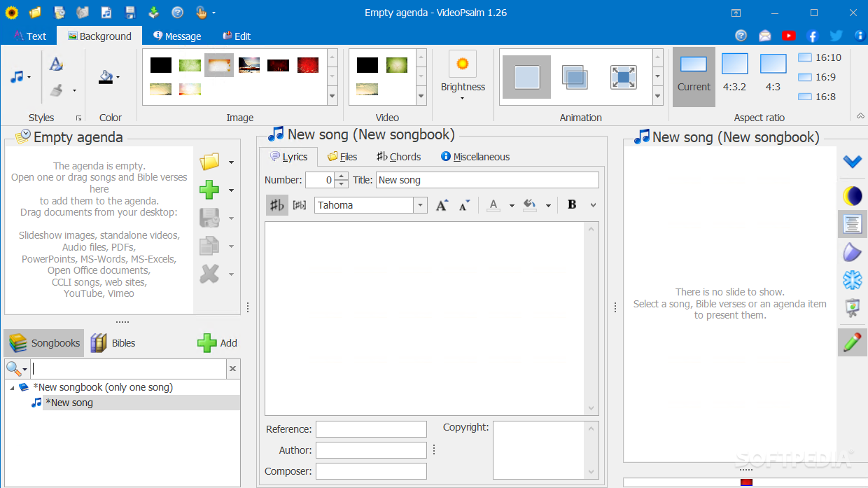Expand the Video gallery more arrow
This screenshot has width=868, height=488.
pyautogui.click(x=421, y=96)
